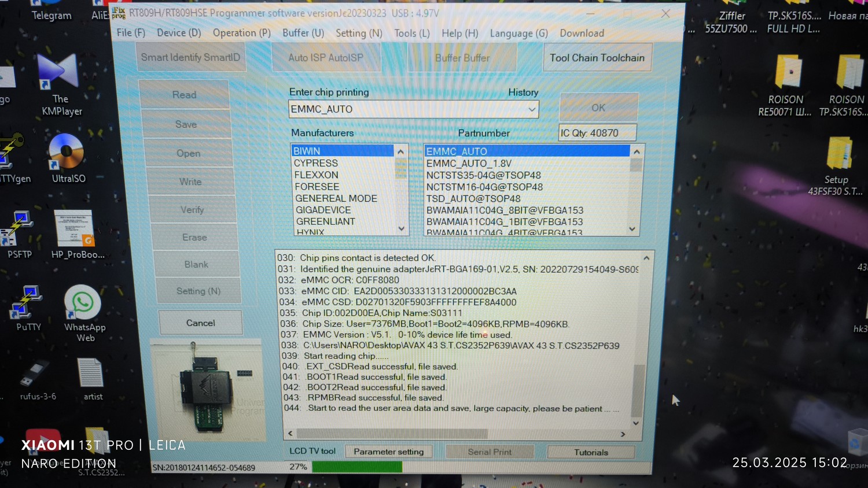Click the Open button
868x488 pixels.
click(188, 153)
